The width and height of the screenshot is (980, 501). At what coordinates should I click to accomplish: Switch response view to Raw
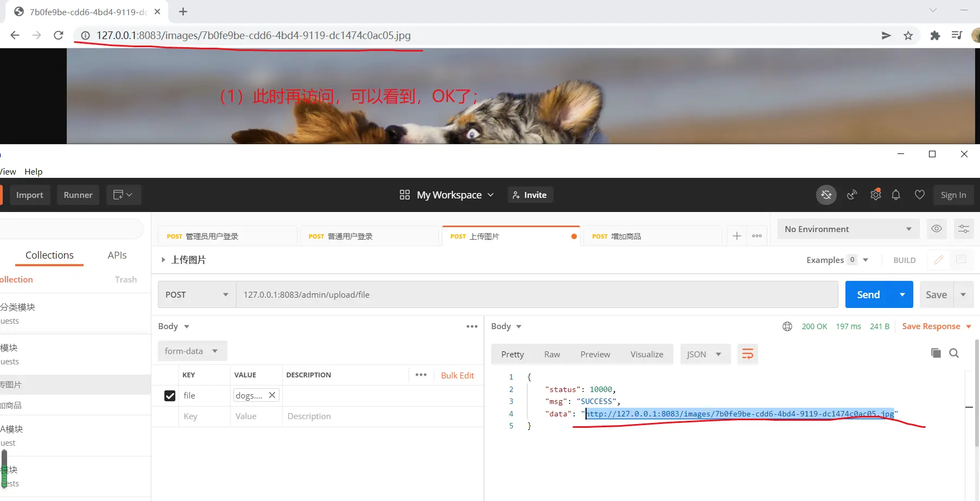click(x=552, y=354)
